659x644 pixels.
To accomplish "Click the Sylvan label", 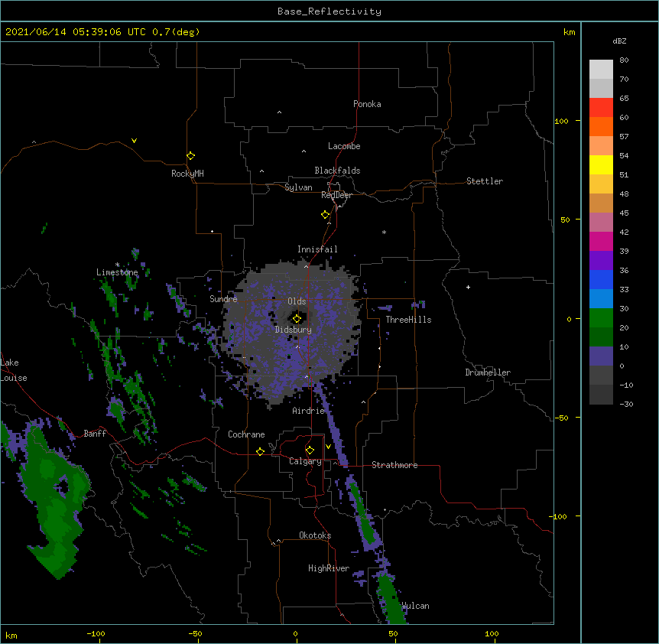I will pyautogui.click(x=298, y=187).
